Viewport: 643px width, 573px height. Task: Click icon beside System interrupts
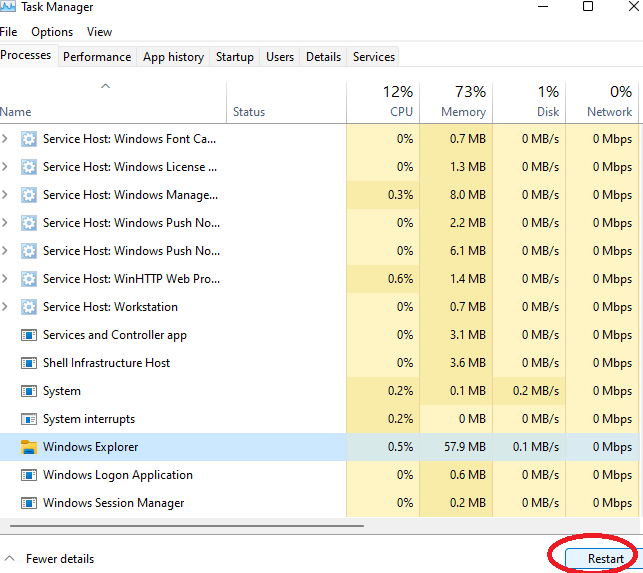[29, 419]
